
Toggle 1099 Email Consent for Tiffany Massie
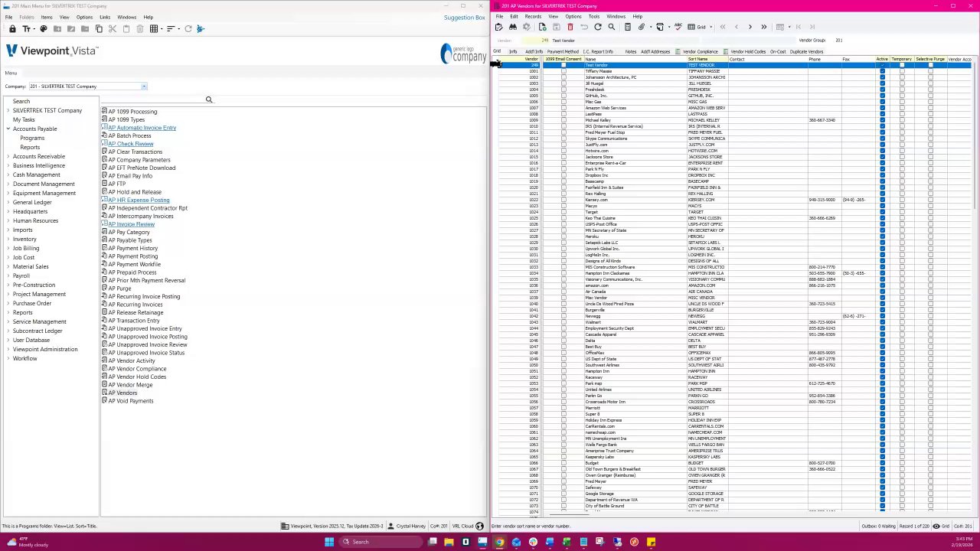[563, 71]
